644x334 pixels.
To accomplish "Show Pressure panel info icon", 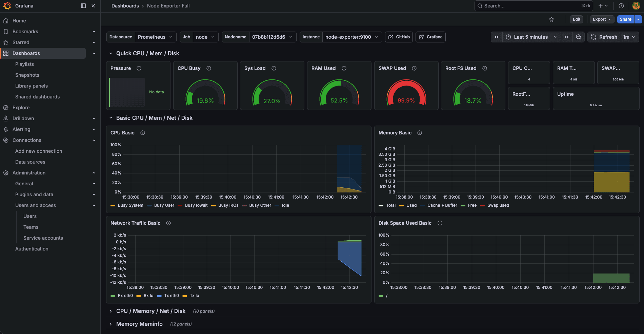I will click(139, 68).
